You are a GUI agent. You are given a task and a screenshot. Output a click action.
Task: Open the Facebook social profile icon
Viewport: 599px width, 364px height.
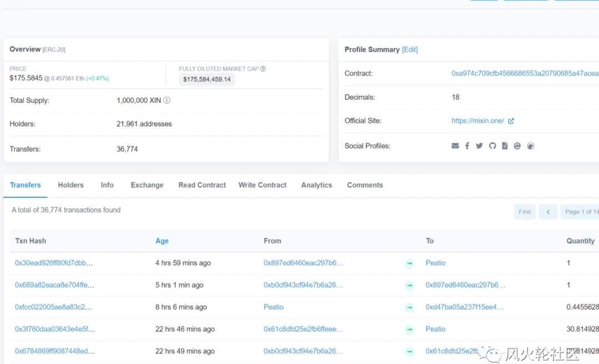[467, 146]
